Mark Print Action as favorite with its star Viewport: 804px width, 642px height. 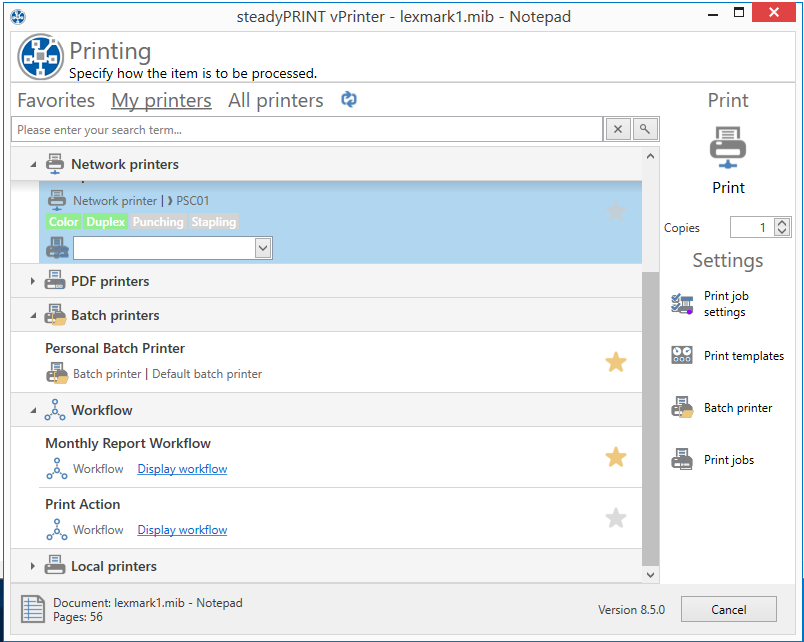[x=616, y=518]
